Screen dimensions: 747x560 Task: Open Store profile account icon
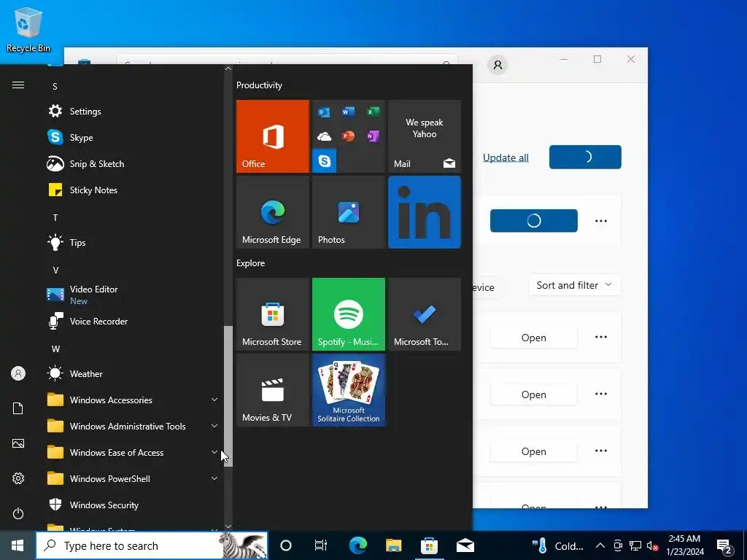tap(498, 65)
